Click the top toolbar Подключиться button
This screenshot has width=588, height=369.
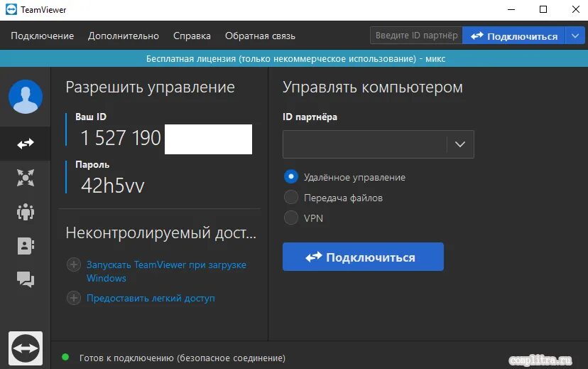tap(513, 36)
